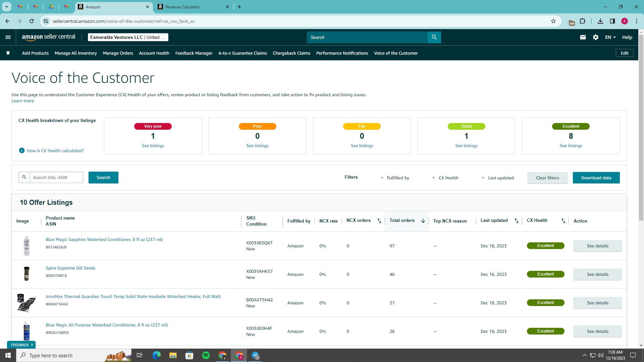Open Chrome tab search dropdown
The width and height of the screenshot is (644, 362).
(x=6, y=7)
